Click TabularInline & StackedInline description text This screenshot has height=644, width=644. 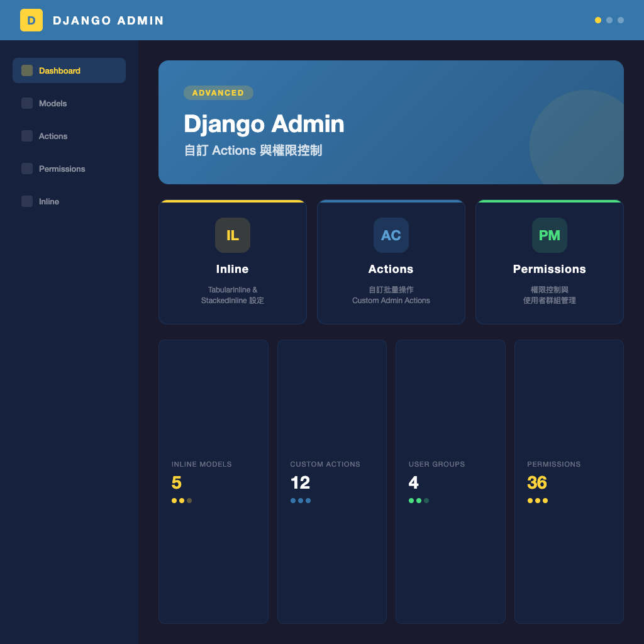pos(233,295)
